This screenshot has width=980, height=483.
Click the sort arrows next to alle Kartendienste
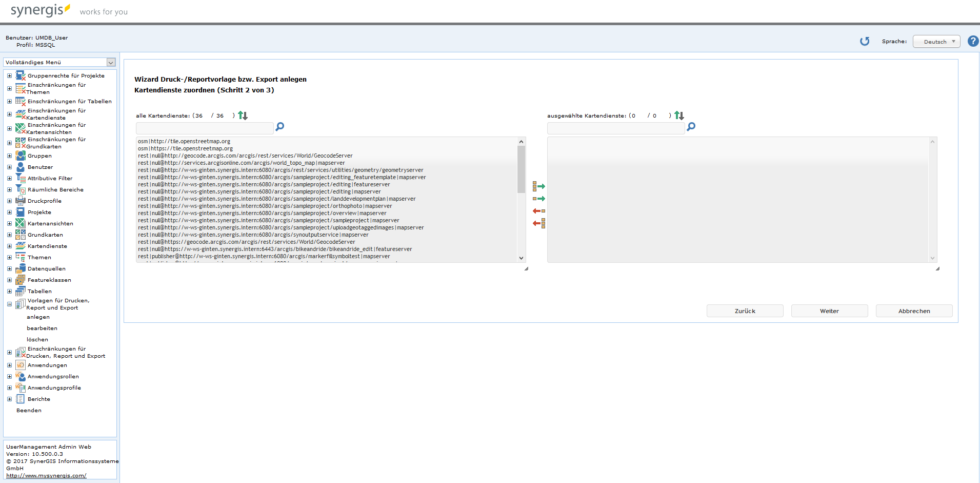(x=242, y=115)
